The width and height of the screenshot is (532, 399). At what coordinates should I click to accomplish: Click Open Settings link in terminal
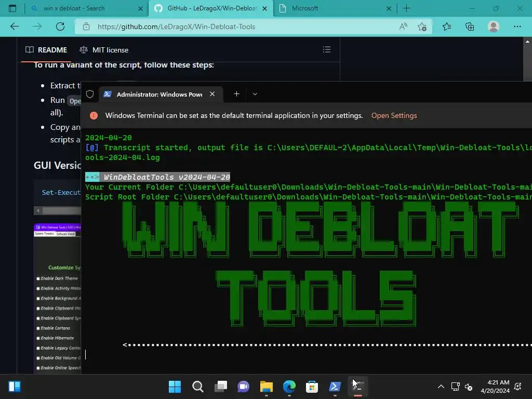tap(394, 115)
